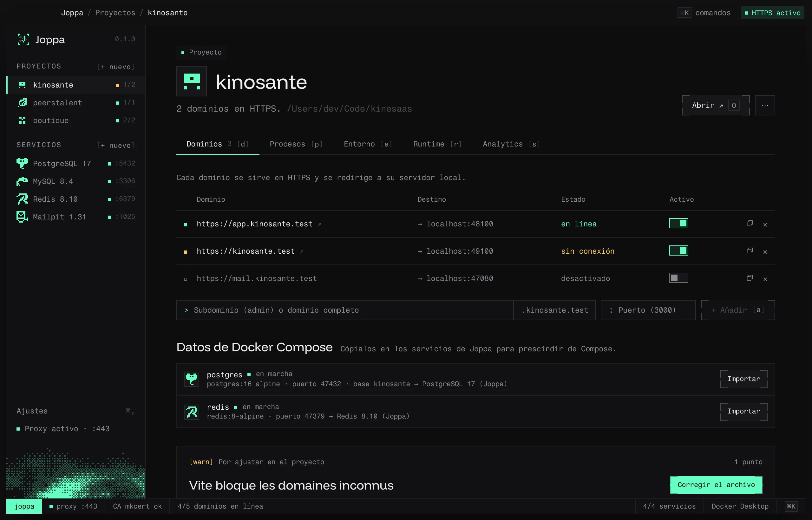The image size is (812, 520).
Task: Click the Abrir button
Action: (715, 105)
